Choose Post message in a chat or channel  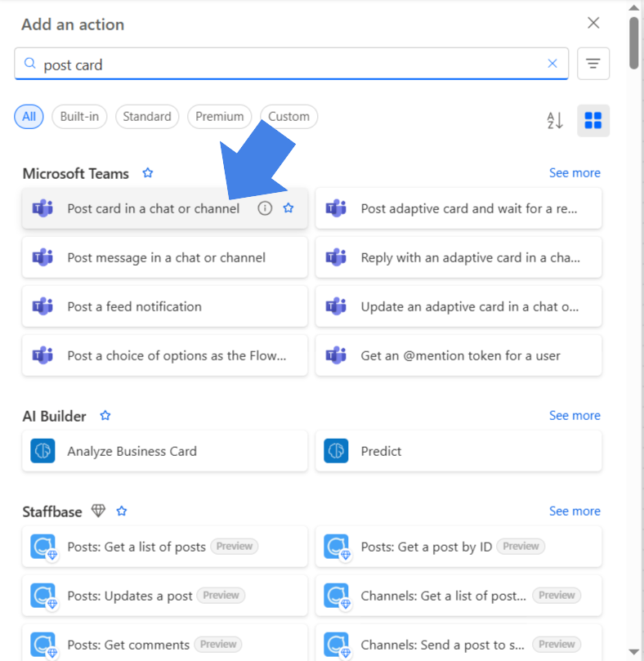tap(164, 257)
